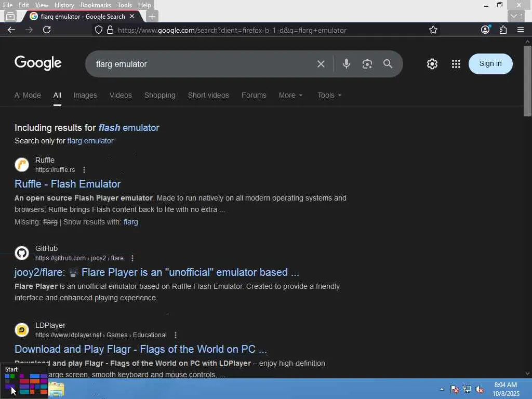Close the flarg emulator tab

[132, 16]
